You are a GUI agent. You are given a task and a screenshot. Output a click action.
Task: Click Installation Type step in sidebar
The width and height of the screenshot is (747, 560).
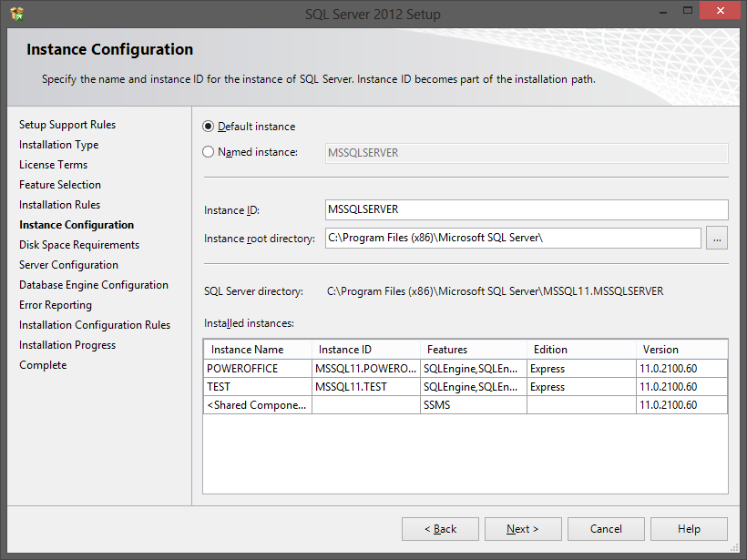click(58, 145)
